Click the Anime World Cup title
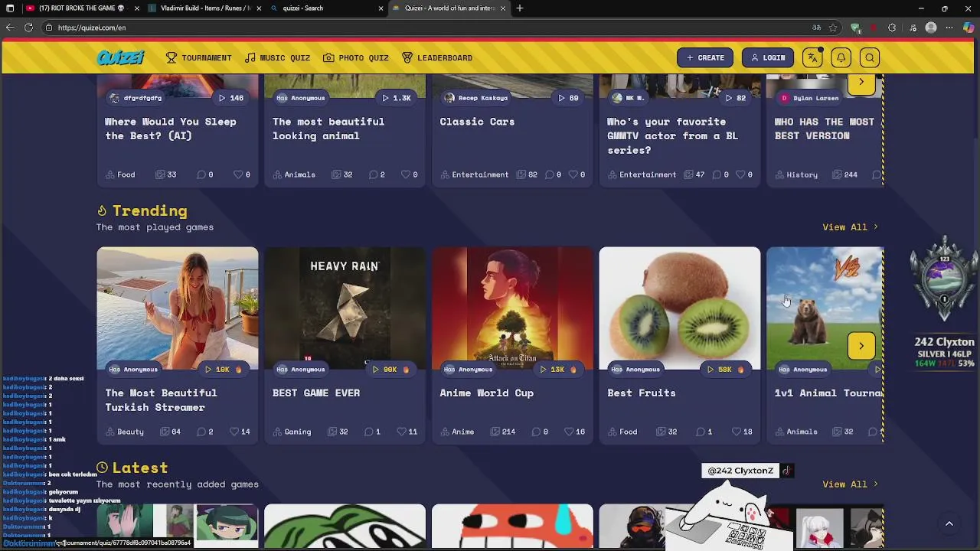 [486, 393]
